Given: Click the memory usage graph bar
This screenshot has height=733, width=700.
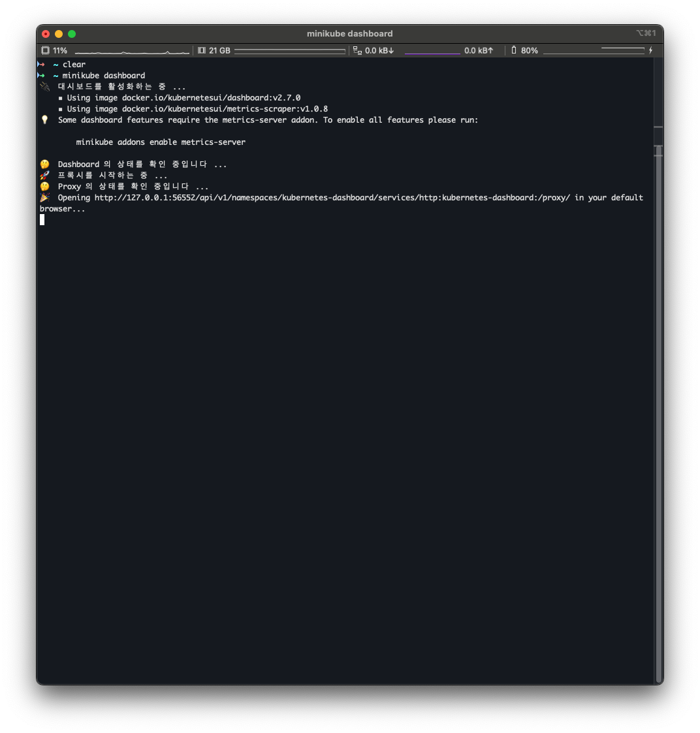Looking at the screenshot, I should pos(290,50).
